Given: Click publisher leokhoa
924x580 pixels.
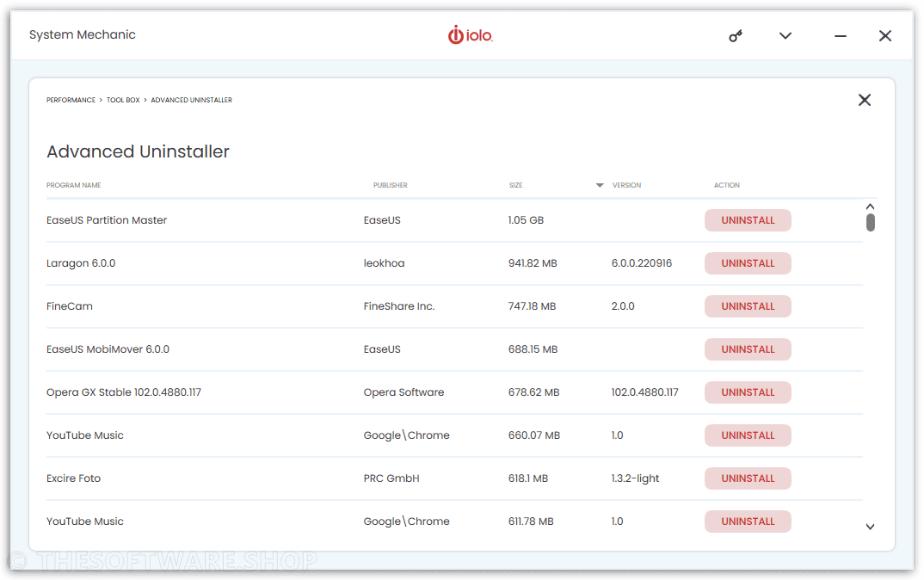Looking at the screenshot, I should pyautogui.click(x=385, y=263).
